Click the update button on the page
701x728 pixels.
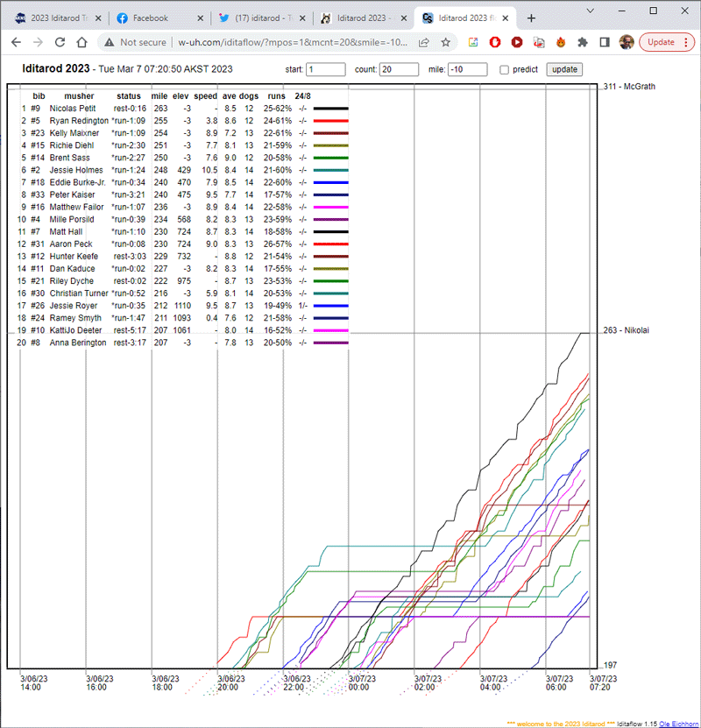pos(564,69)
